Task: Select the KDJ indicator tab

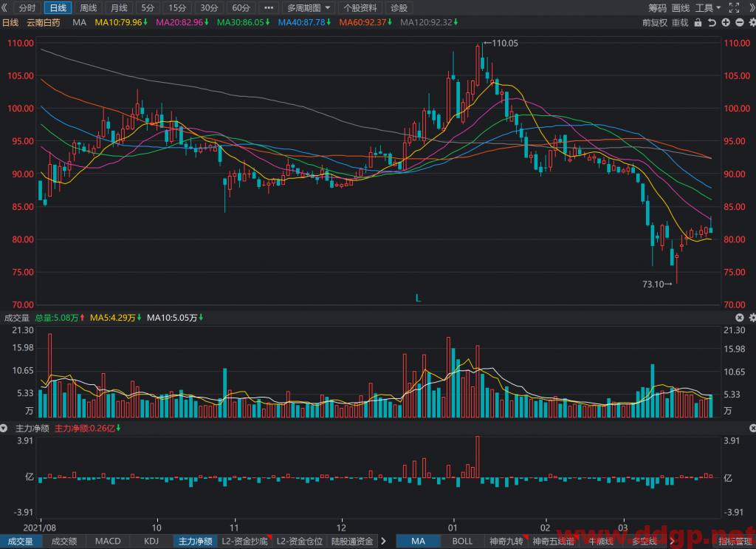Action: (151, 542)
